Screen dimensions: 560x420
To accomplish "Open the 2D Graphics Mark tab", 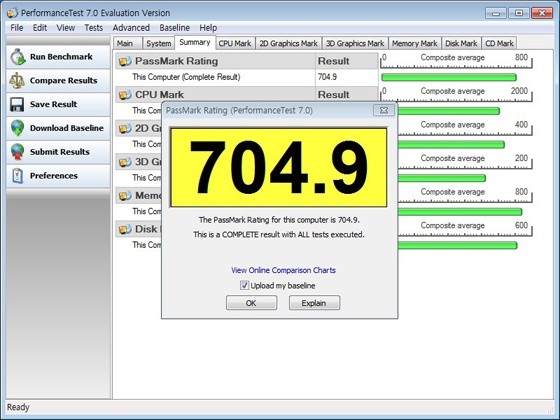I will [289, 43].
